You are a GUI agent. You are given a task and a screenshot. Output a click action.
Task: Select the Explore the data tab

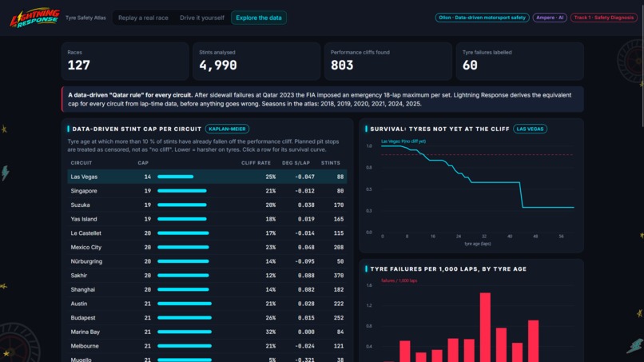[259, 18]
